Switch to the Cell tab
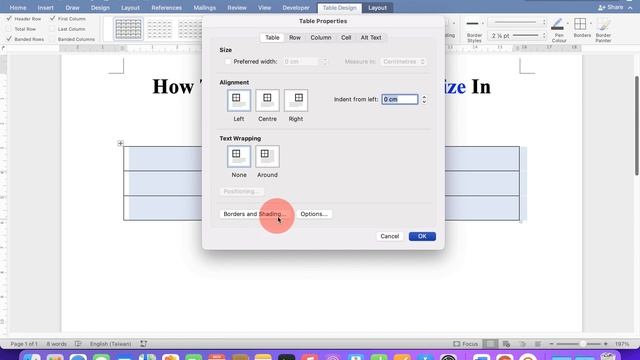Viewport: 640px width, 360px height. (346, 38)
